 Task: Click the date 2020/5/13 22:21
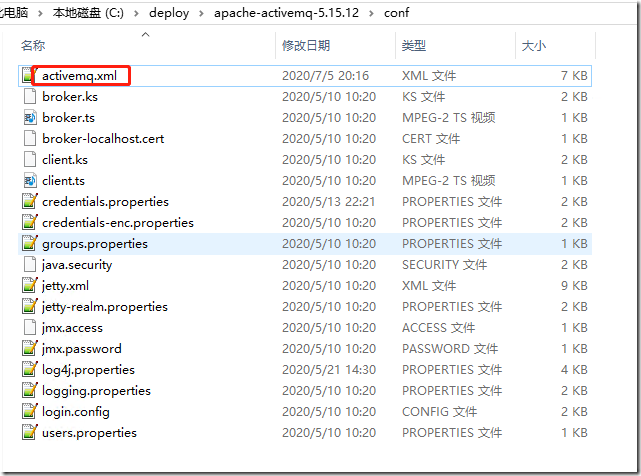pos(329,202)
